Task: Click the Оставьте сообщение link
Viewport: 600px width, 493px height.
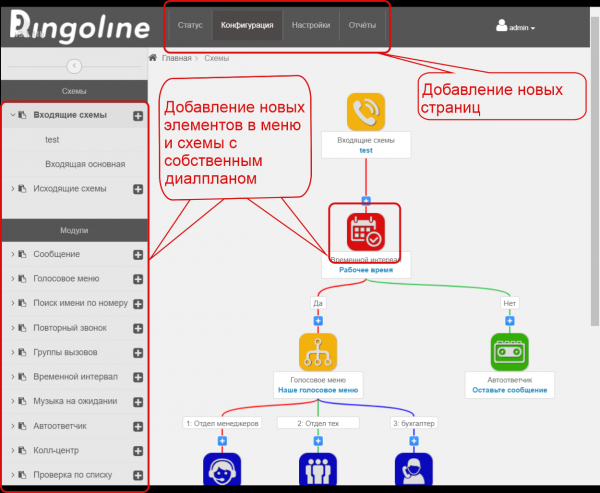Action: click(x=510, y=390)
